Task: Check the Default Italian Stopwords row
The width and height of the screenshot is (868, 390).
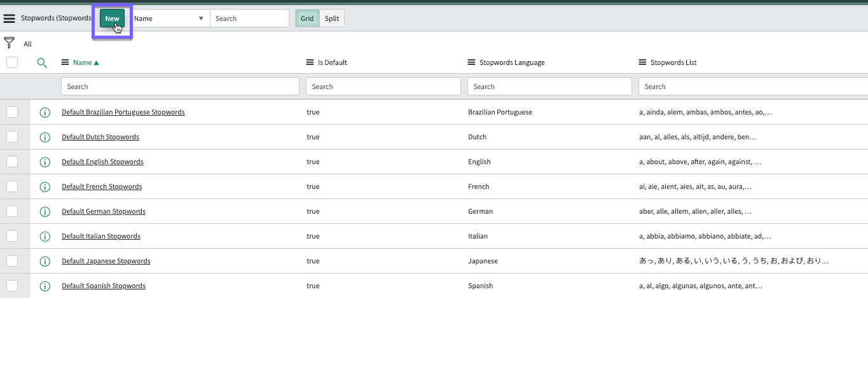Action: coord(12,236)
